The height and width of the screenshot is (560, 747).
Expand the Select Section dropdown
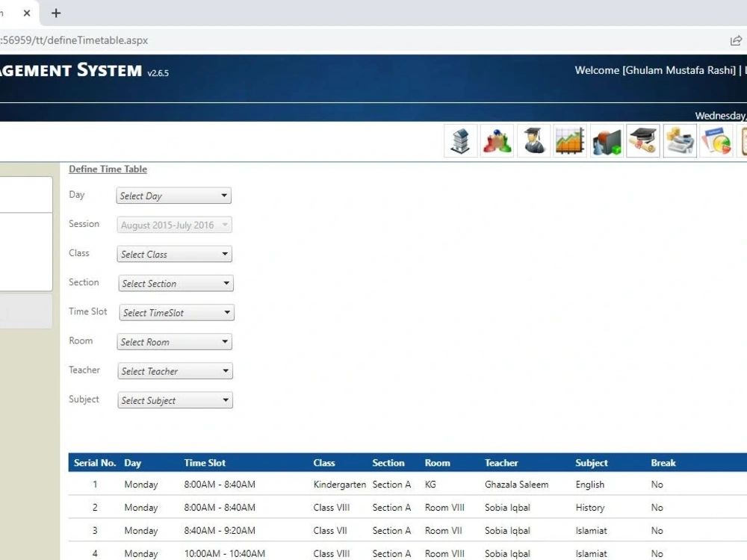[176, 283]
